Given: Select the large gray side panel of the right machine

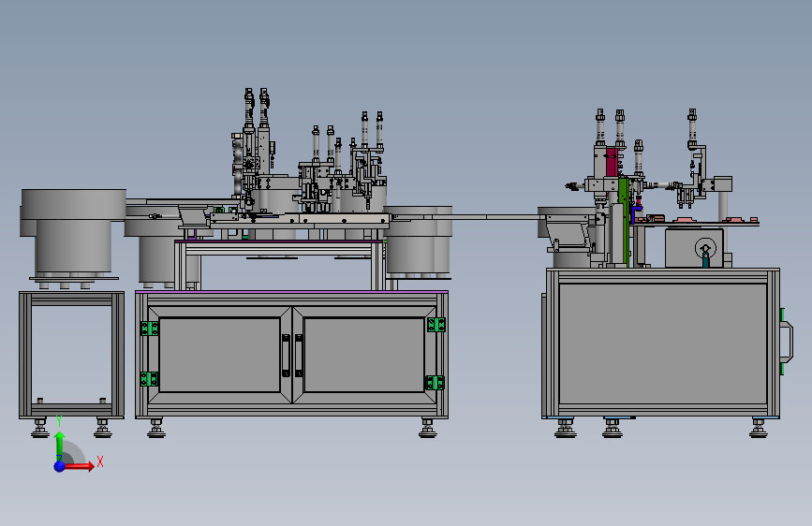Looking at the screenshot, I should (663, 343).
